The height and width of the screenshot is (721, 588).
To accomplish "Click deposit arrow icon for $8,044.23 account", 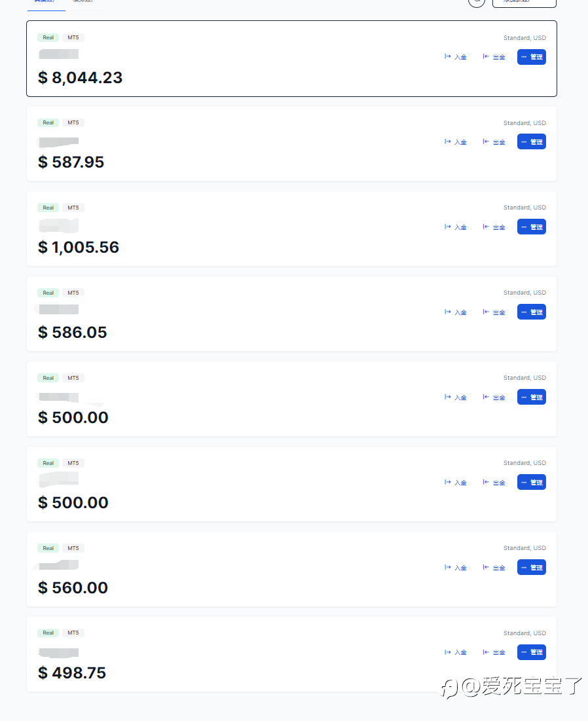I will pos(447,56).
